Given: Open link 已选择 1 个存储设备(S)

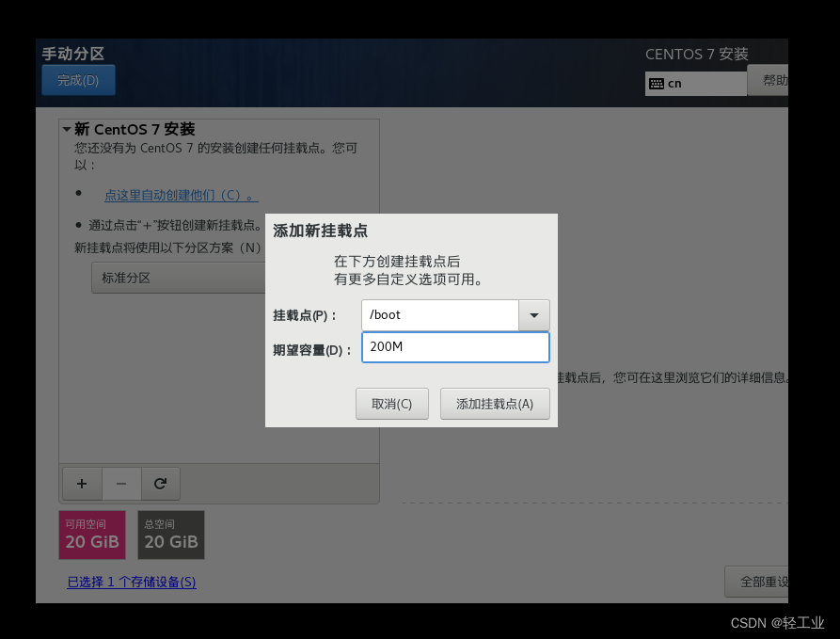Looking at the screenshot, I should (132, 583).
